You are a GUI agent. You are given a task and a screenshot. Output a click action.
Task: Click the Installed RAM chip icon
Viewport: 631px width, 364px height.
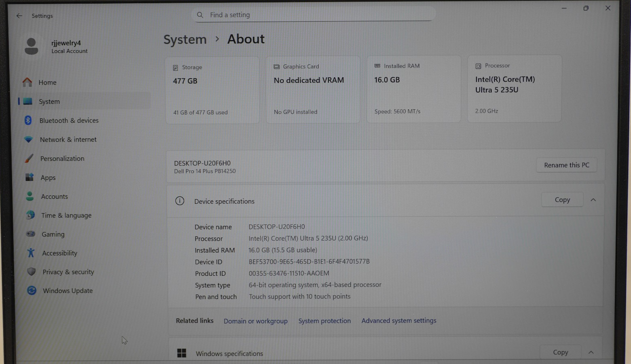pos(377,66)
